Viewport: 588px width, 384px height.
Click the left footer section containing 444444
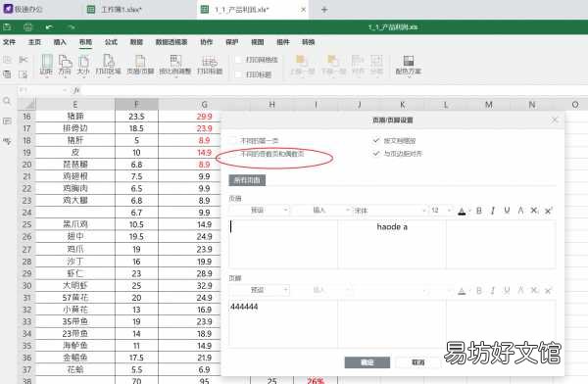click(283, 323)
